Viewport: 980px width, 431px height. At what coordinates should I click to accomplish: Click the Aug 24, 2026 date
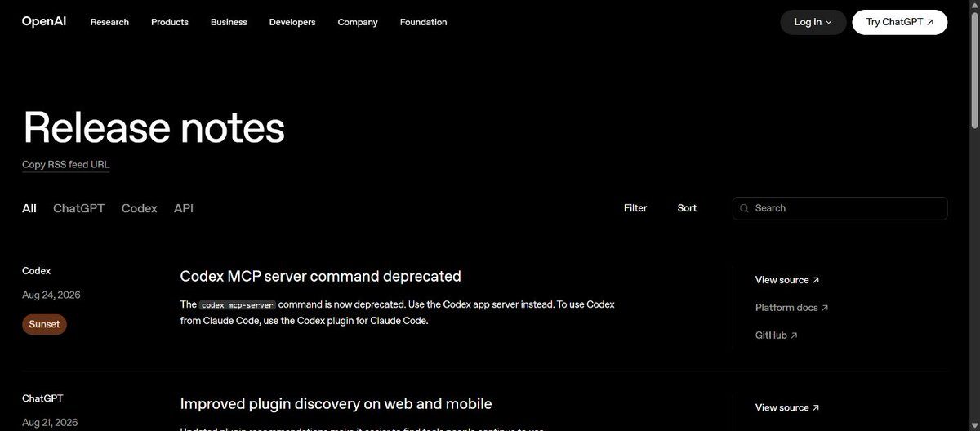(51, 295)
